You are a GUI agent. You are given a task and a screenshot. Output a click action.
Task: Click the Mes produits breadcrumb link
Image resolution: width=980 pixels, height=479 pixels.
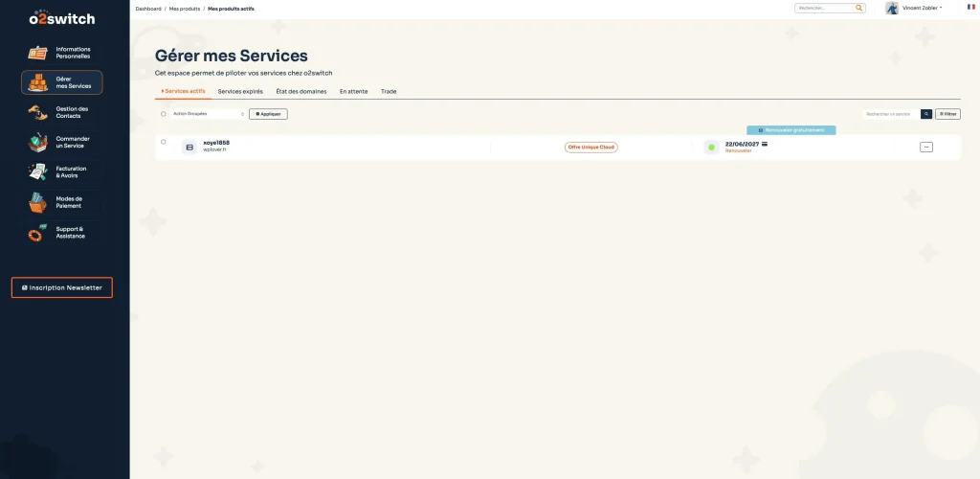[185, 9]
